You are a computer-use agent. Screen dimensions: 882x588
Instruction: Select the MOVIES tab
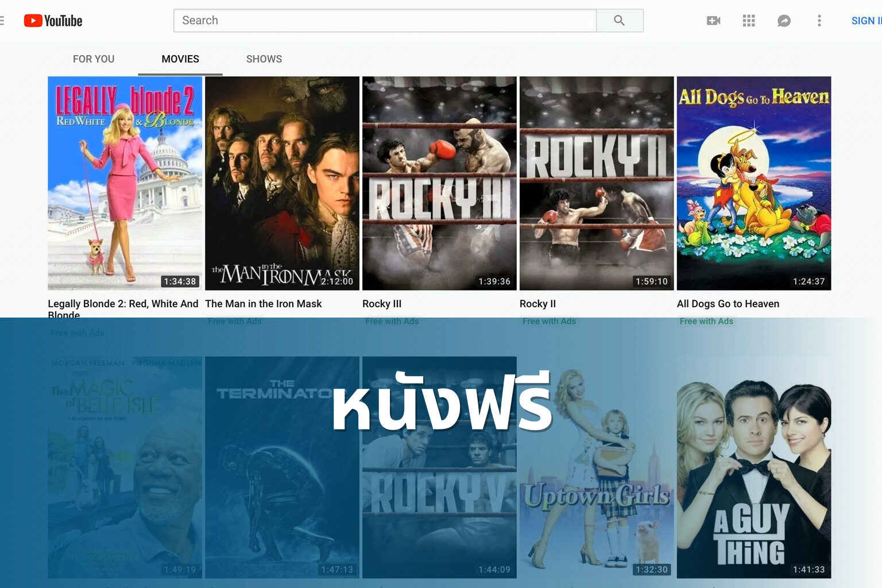(180, 59)
